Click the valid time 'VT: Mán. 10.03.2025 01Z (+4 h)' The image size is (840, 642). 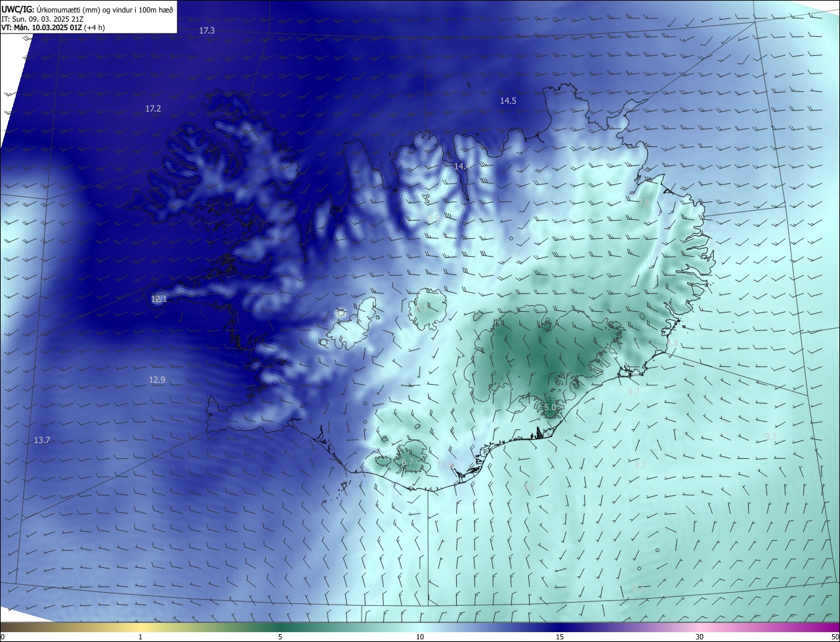pos(53,28)
